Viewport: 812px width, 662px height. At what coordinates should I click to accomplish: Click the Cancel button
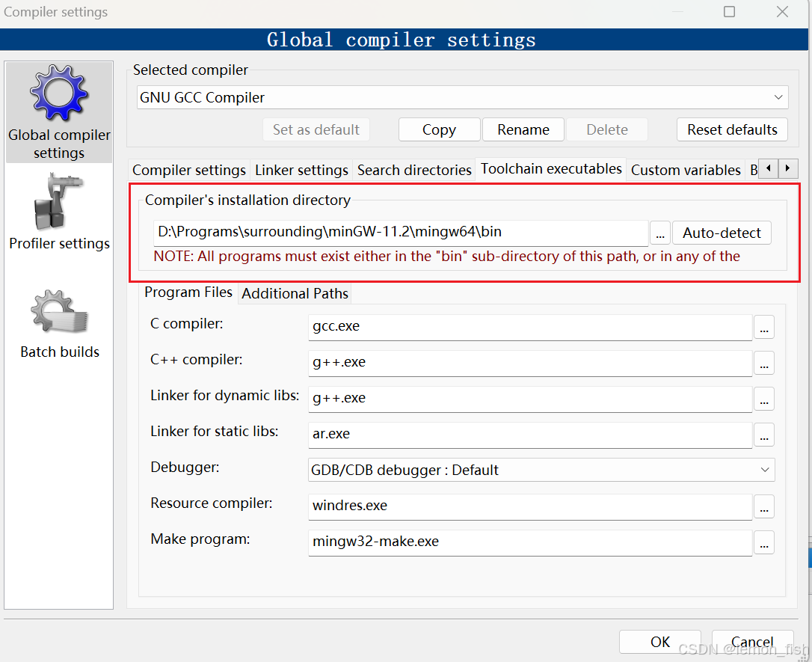tap(752, 642)
